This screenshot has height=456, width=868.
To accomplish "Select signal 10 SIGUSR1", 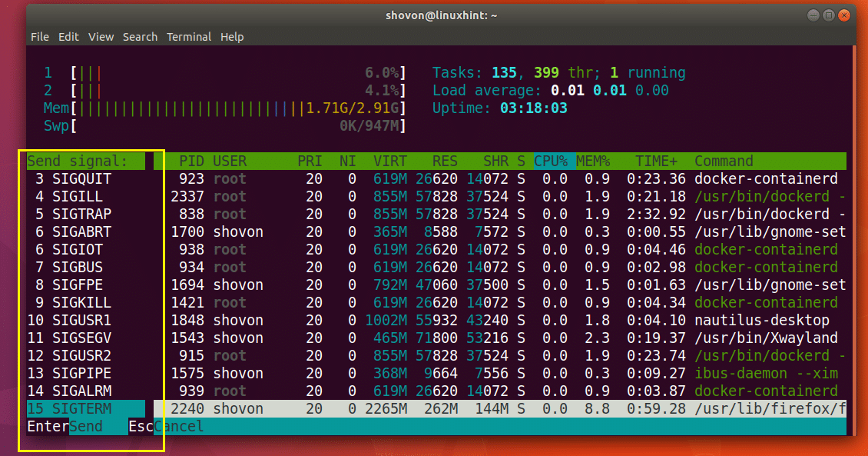I will [x=86, y=320].
